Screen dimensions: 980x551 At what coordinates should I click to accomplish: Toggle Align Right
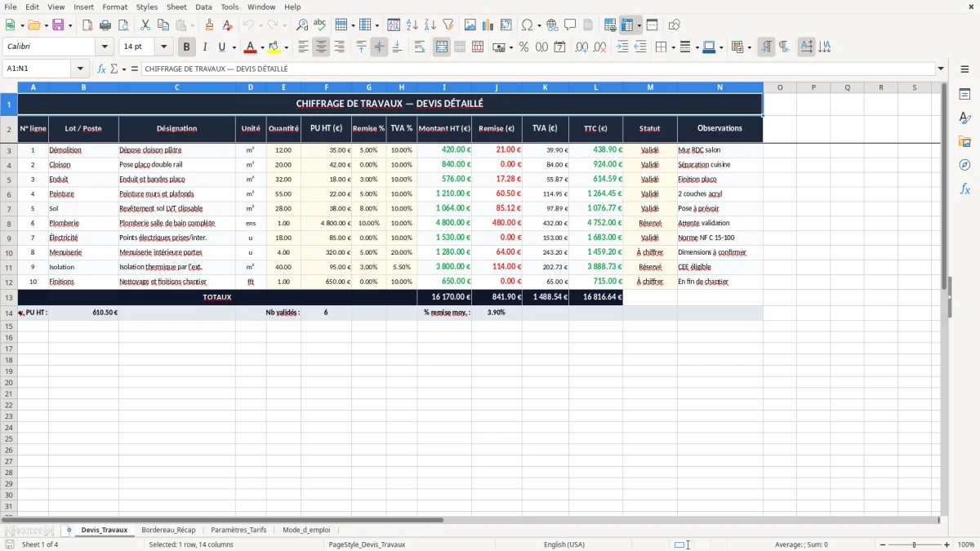339,47
